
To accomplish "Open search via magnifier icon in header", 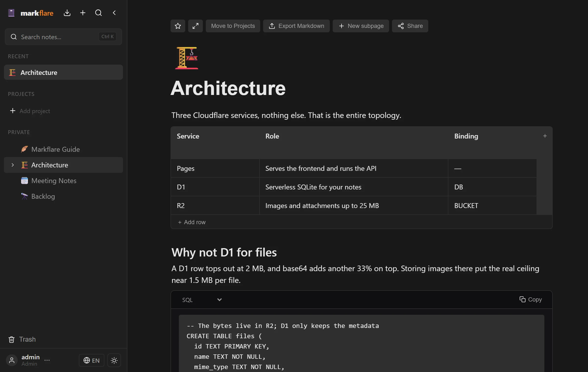I will click(98, 13).
